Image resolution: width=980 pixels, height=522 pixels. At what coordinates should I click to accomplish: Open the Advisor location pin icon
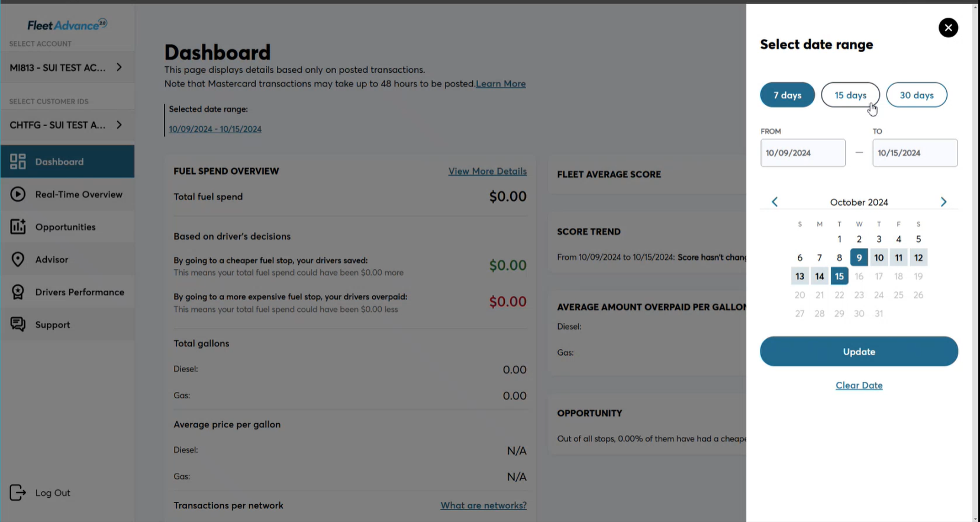click(18, 259)
